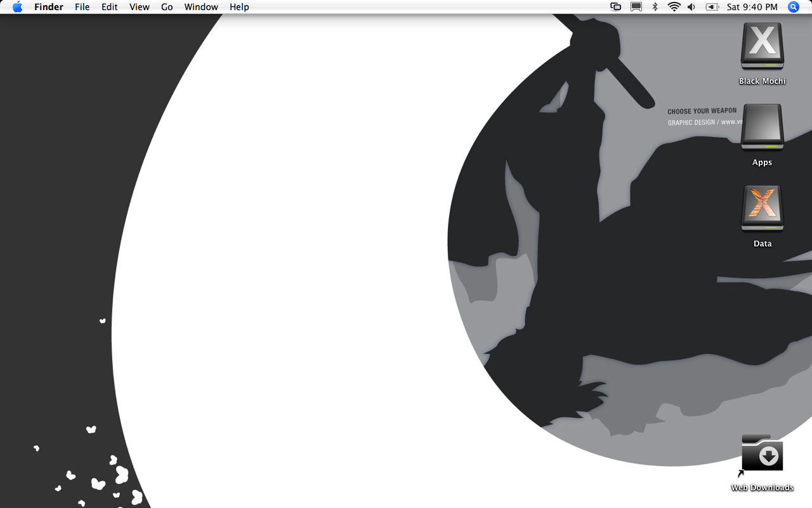Open the Black Mochi drive icon

(x=762, y=47)
